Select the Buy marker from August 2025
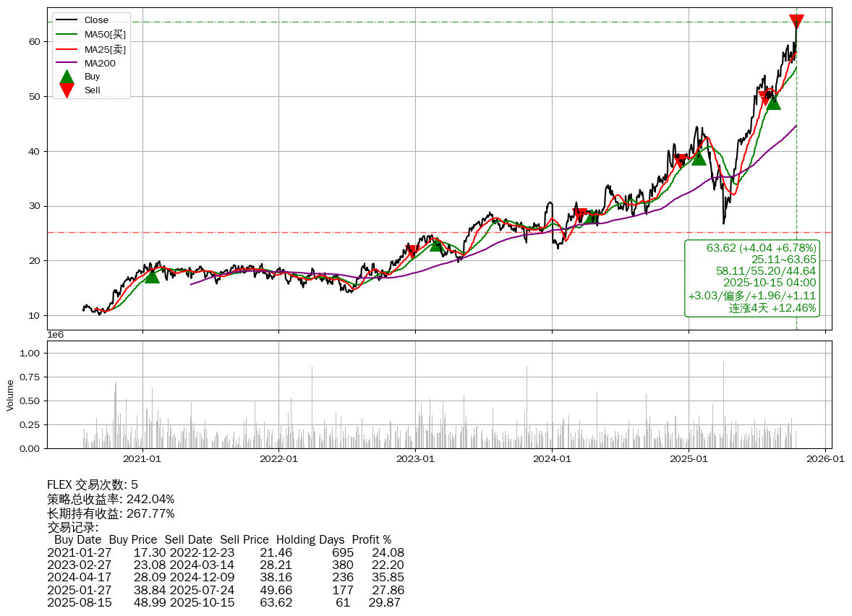The width and height of the screenshot is (852, 616). tap(773, 103)
